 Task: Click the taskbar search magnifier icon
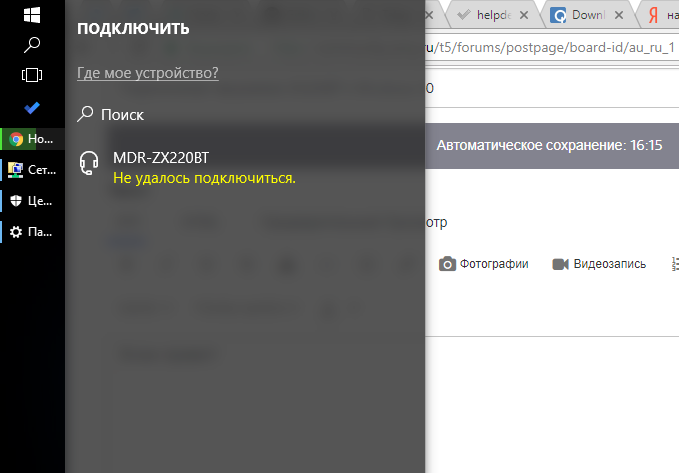point(32,45)
